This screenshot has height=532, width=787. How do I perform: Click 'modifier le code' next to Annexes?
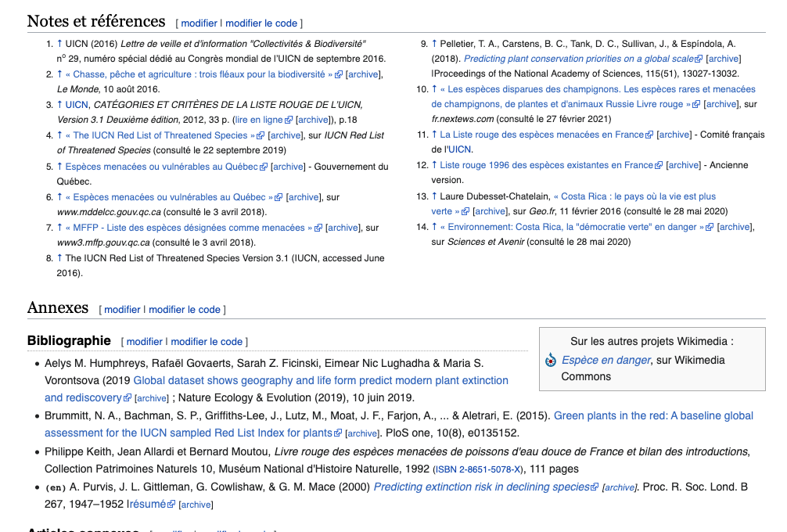click(185, 310)
